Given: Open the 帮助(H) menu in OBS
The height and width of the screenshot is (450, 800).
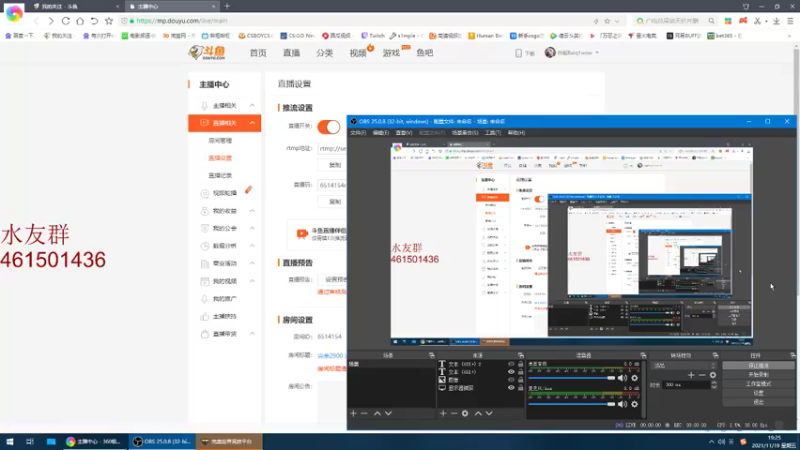Looking at the screenshot, I should click(516, 133).
